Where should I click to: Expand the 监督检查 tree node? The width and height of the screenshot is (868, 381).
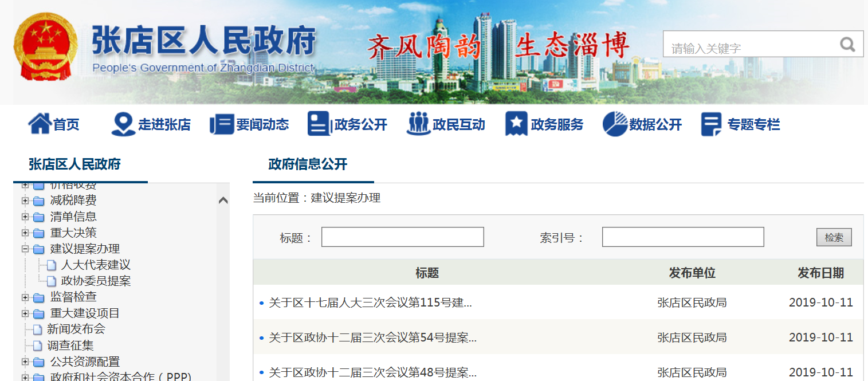click(25, 297)
